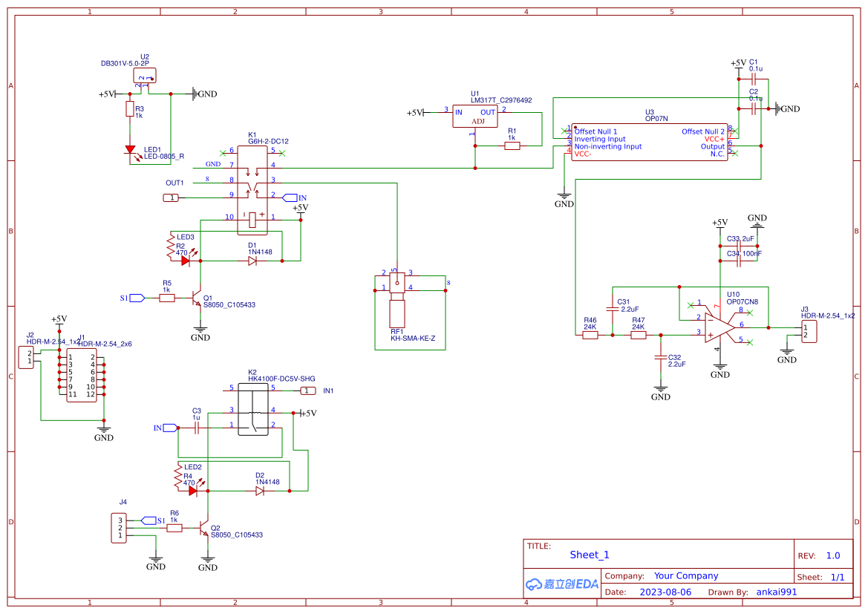The width and height of the screenshot is (868, 614).
Task: Select the U3 OP07N op-amp box
Action: (x=650, y=143)
